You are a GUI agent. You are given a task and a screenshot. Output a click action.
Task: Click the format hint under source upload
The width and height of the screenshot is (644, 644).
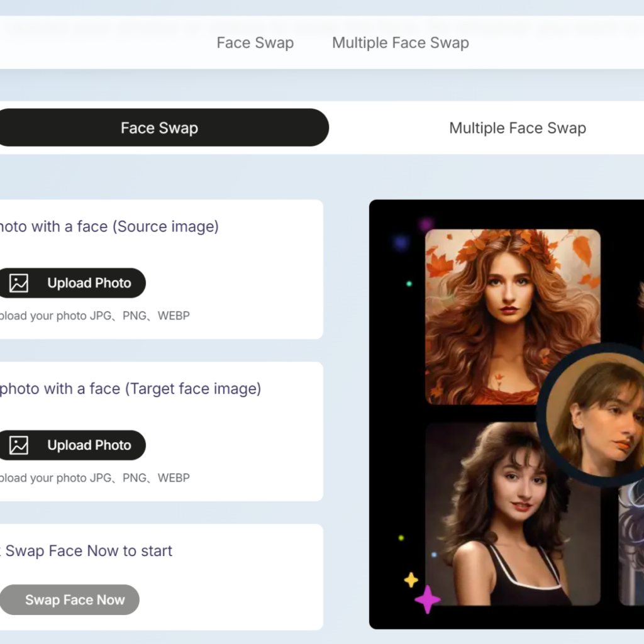coord(94,316)
